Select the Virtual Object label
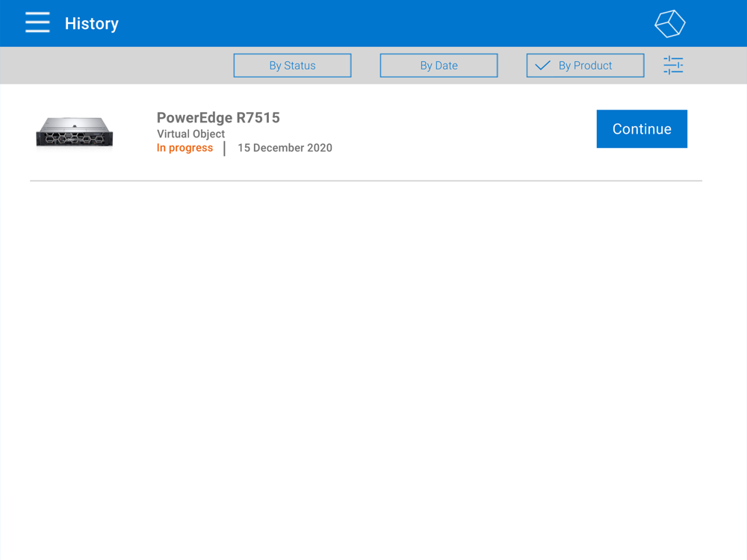Screen dimensions: 747x560 [x=190, y=134]
